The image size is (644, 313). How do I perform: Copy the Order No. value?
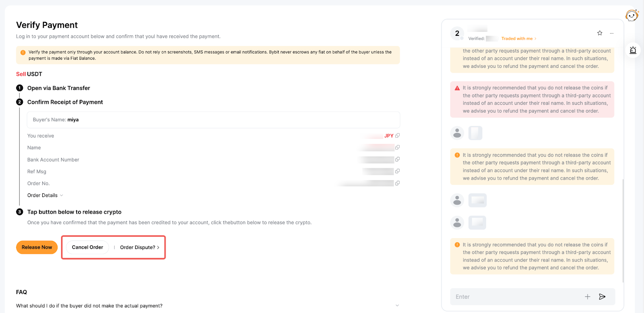click(x=397, y=183)
